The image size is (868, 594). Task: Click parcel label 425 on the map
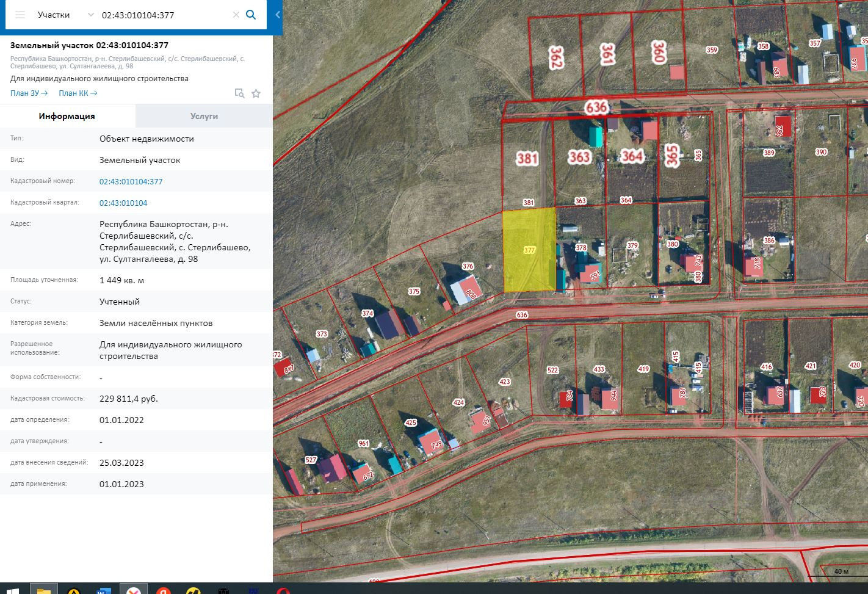410,422
